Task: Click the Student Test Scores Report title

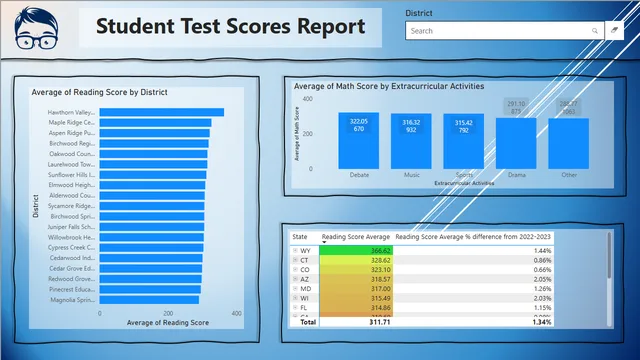Action: [x=231, y=27]
